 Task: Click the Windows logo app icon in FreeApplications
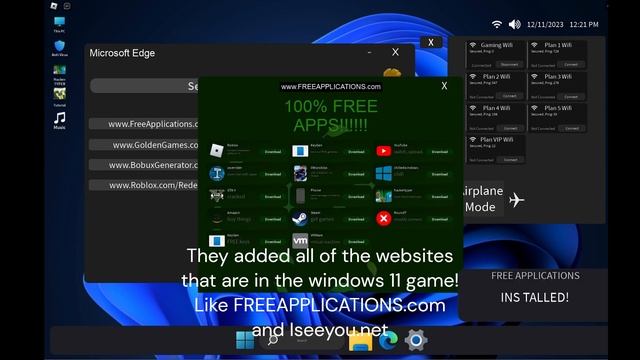[384, 173]
